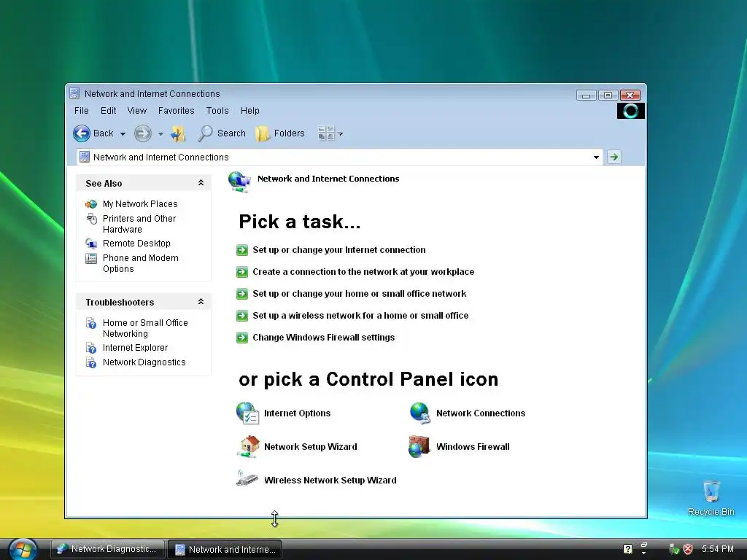The height and width of the screenshot is (560, 747).
Task: Click the Network Setup Wizard house icon
Action: (248, 447)
